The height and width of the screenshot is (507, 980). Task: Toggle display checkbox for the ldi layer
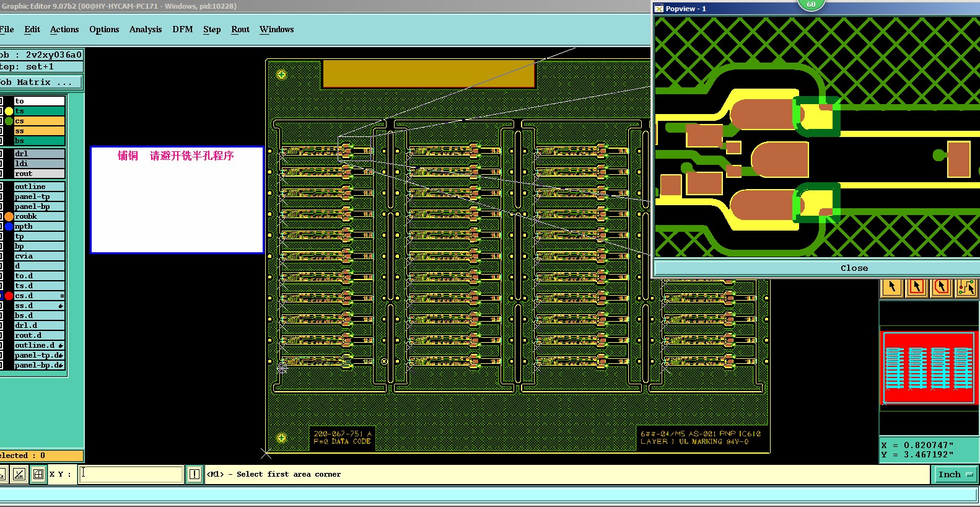(1, 164)
